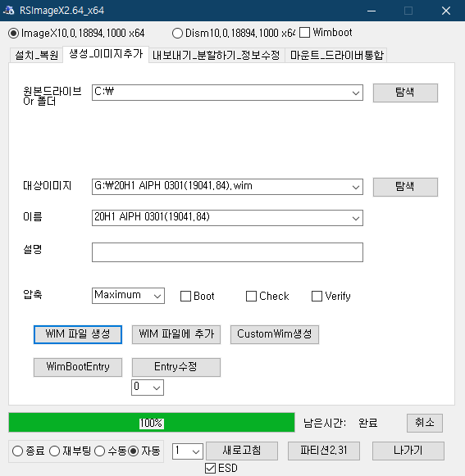Select the Dism10.0.18894.1000 radio button
The width and height of the screenshot is (465, 476).
177,33
